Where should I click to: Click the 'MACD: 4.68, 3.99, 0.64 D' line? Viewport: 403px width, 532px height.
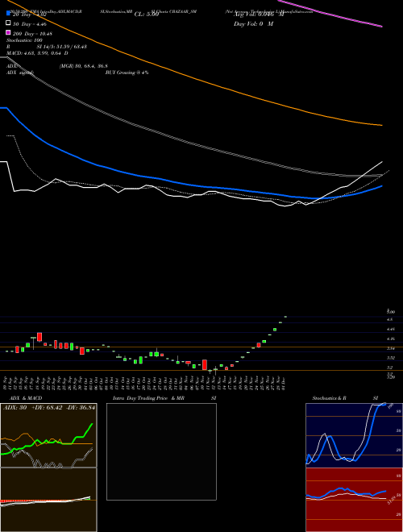click(37, 53)
